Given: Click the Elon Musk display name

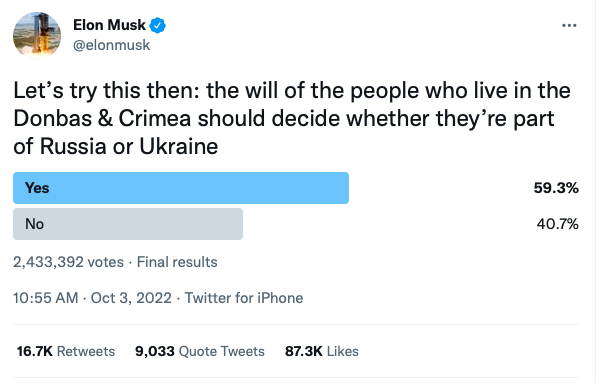Looking at the screenshot, I should pyautogui.click(x=109, y=25).
